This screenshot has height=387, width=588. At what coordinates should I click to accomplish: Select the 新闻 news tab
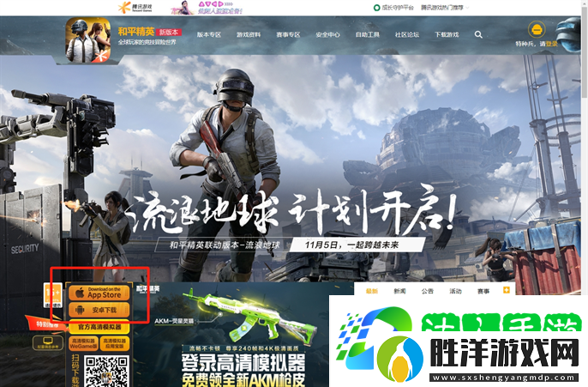399,291
